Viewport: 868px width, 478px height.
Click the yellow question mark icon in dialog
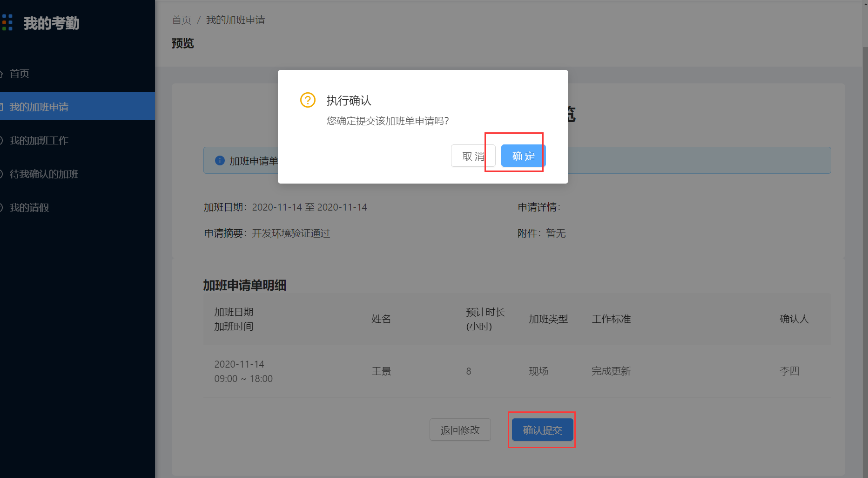[308, 100]
